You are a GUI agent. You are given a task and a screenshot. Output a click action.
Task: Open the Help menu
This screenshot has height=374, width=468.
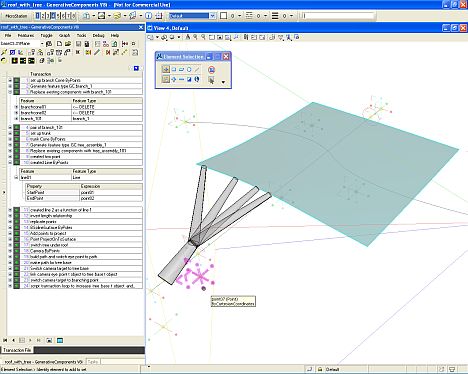(x=115, y=35)
